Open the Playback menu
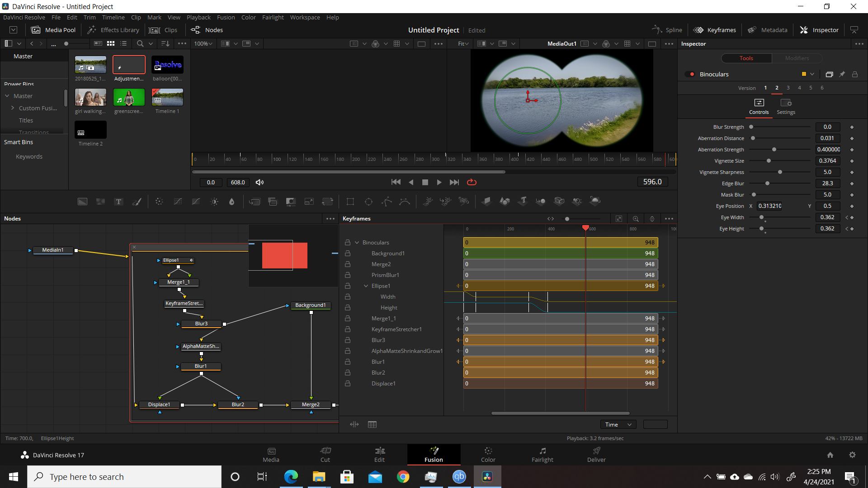This screenshot has height=488, width=868. click(198, 17)
